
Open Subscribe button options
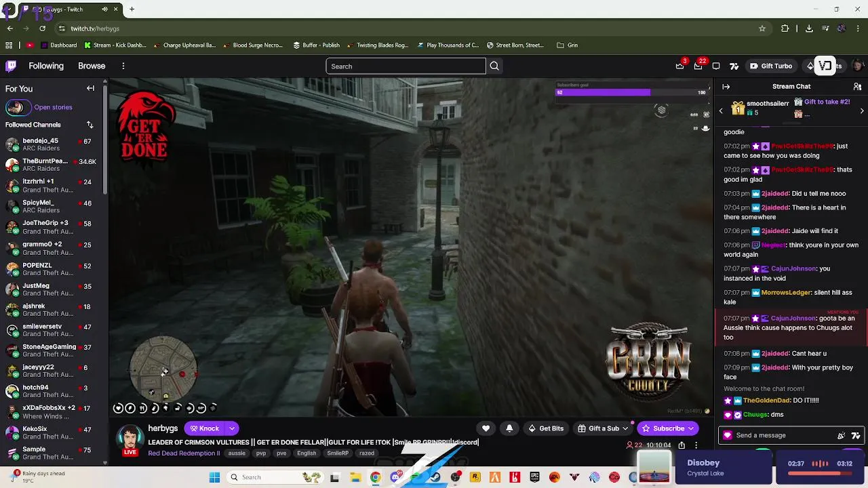[691, 428]
